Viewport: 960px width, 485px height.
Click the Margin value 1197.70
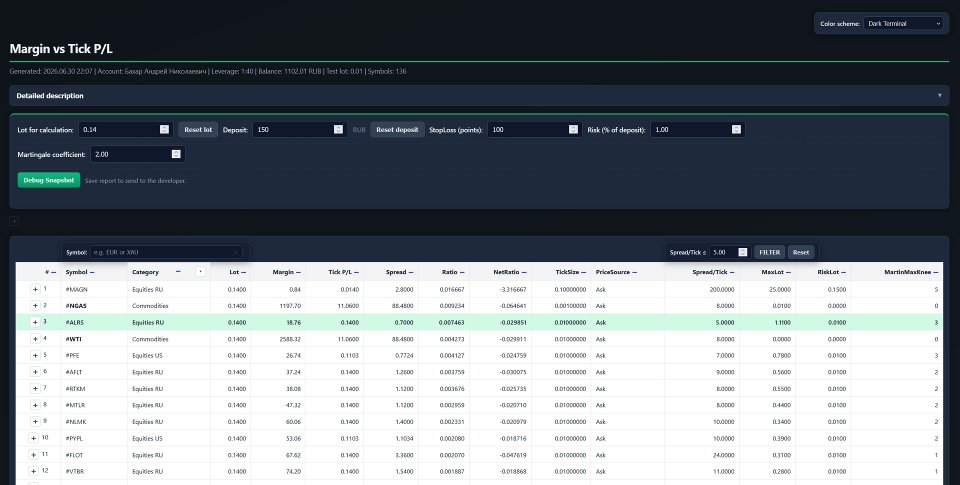coord(290,306)
